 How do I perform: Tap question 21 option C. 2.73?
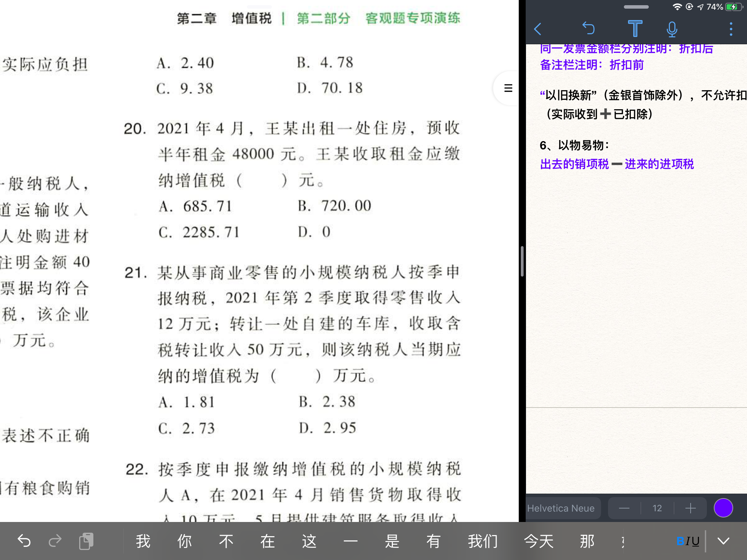(x=187, y=429)
